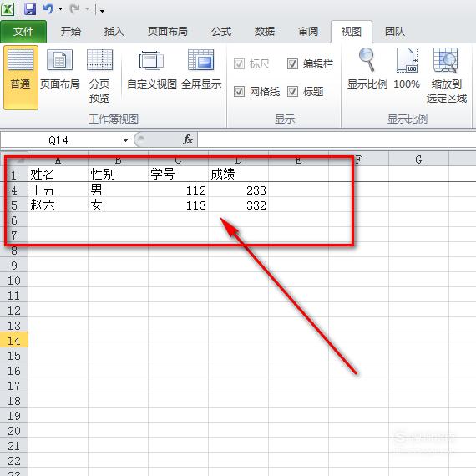Click the cell containing 性别
The height and width of the screenshot is (476, 476).
click(118, 175)
